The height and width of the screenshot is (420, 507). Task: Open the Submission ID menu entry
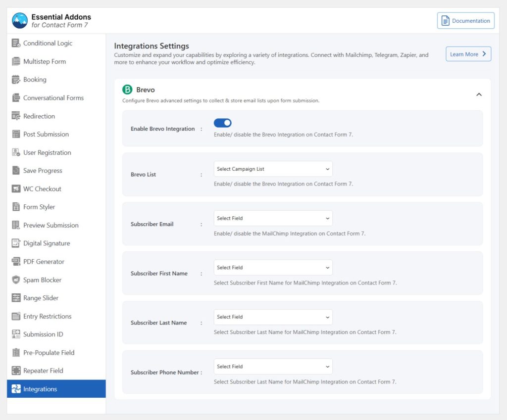(x=56, y=334)
